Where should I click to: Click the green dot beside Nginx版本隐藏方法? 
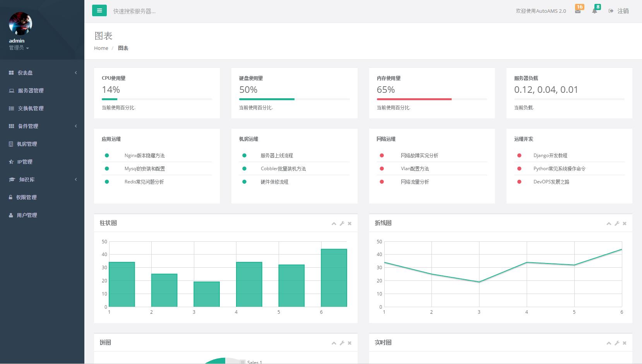pos(107,156)
